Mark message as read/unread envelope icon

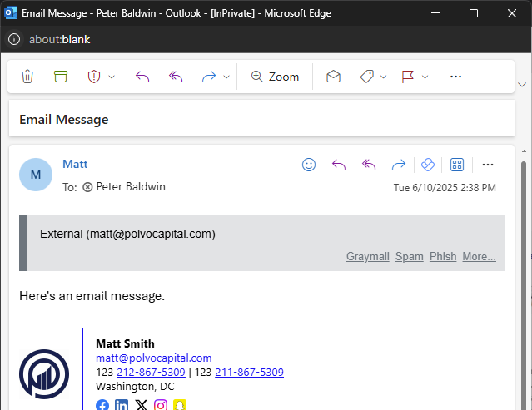(333, 77)
